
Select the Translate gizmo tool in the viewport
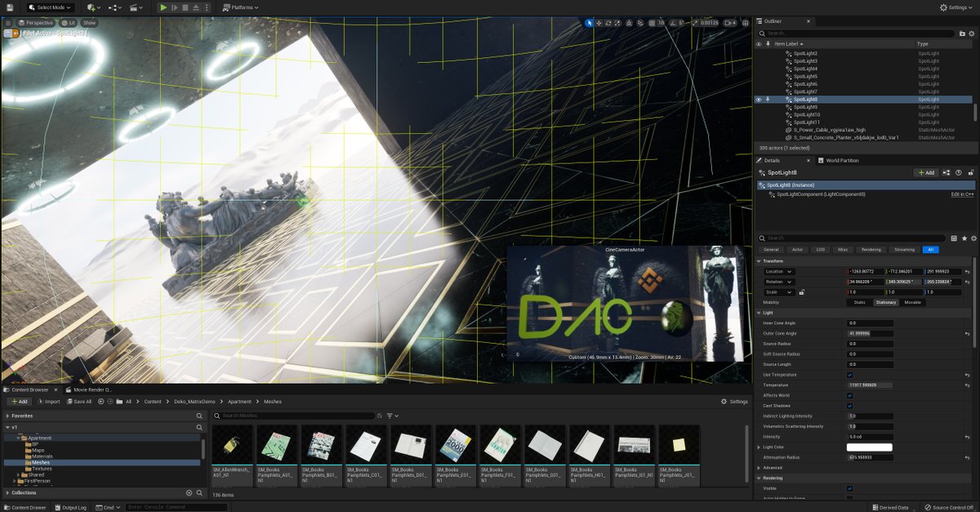click(x=599, y=23)
